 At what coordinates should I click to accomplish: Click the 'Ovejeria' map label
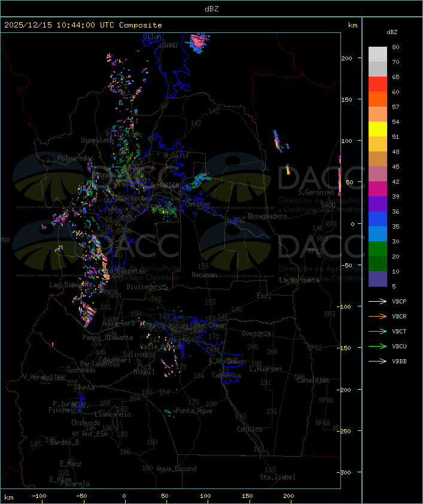tap(256, 333)
